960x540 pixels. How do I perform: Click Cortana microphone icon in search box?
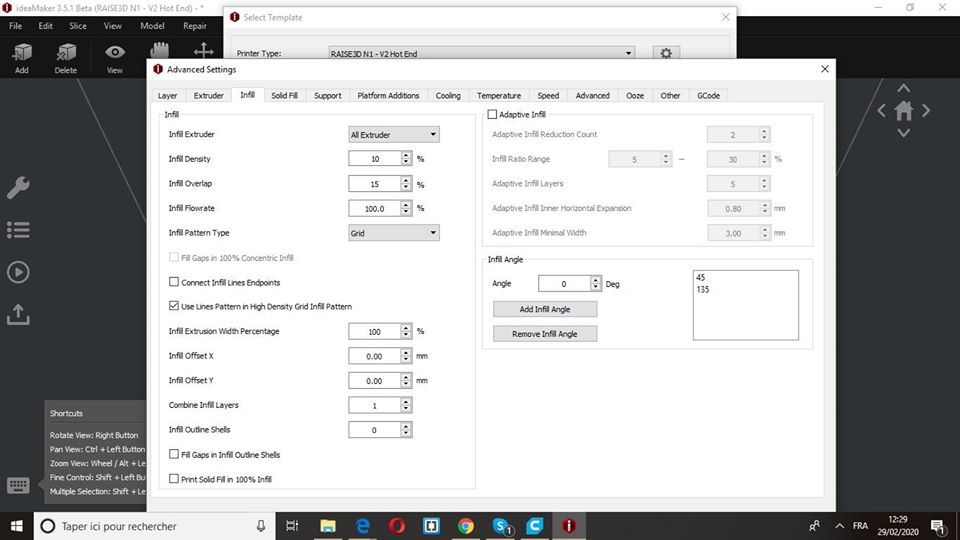click(261, 526)
